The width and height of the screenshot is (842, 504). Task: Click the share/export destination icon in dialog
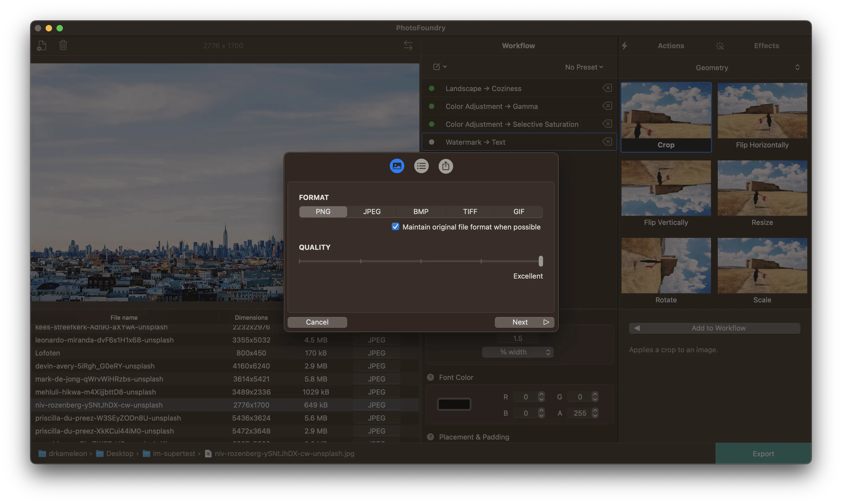point(446,166)
